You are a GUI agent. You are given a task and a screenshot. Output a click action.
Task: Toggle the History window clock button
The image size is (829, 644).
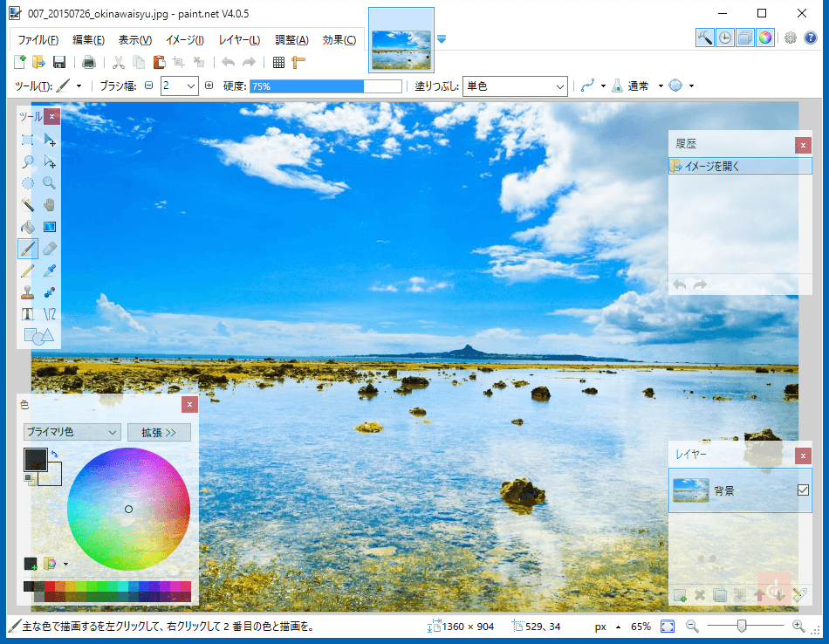point(725,38)
